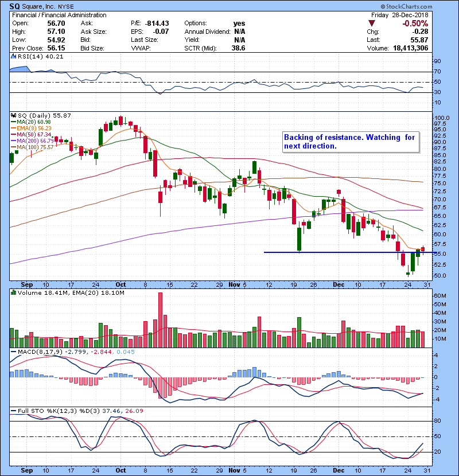Screen dimensions: 459x476
Task: Click the Volume 18.41M, EMA(20) 18.10M label
Action: click(71, 293)
